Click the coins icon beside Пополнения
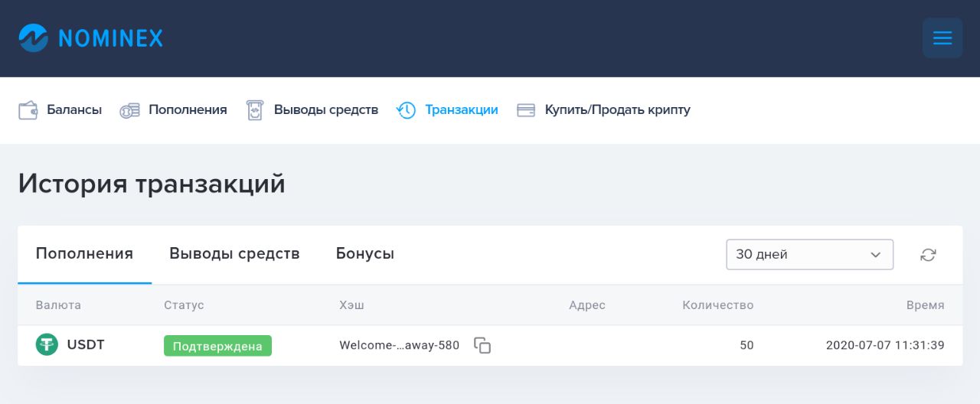Image resolution: width=980 pixels, height=404 pixels. pos(129,110)
